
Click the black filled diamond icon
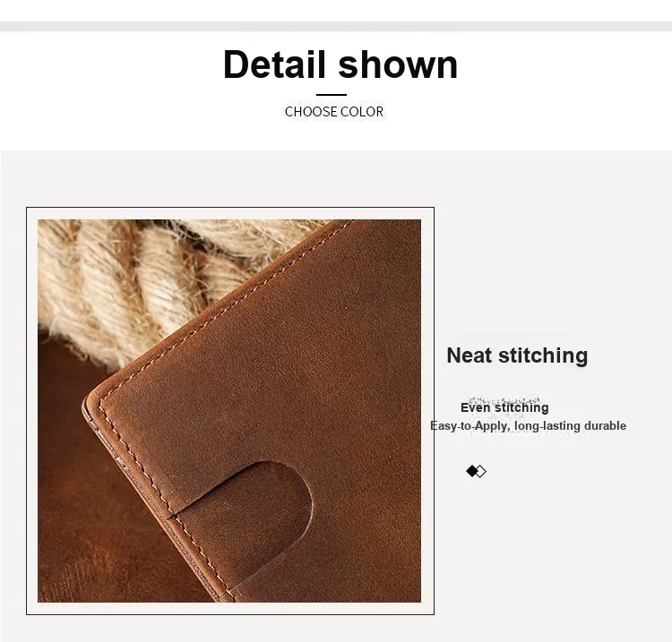pos(471,471)
